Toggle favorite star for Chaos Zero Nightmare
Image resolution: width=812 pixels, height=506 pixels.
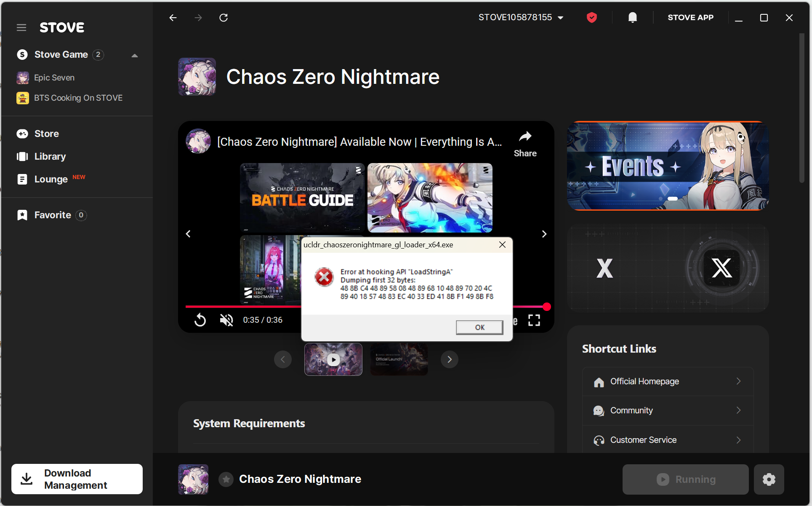coord(226,479)
